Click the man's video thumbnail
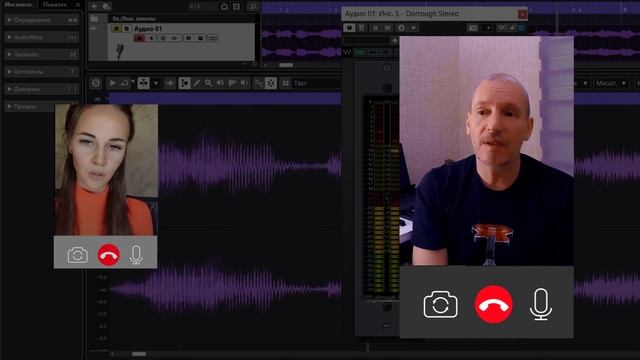This screenshot has height=360, width=640. point(487,151)
